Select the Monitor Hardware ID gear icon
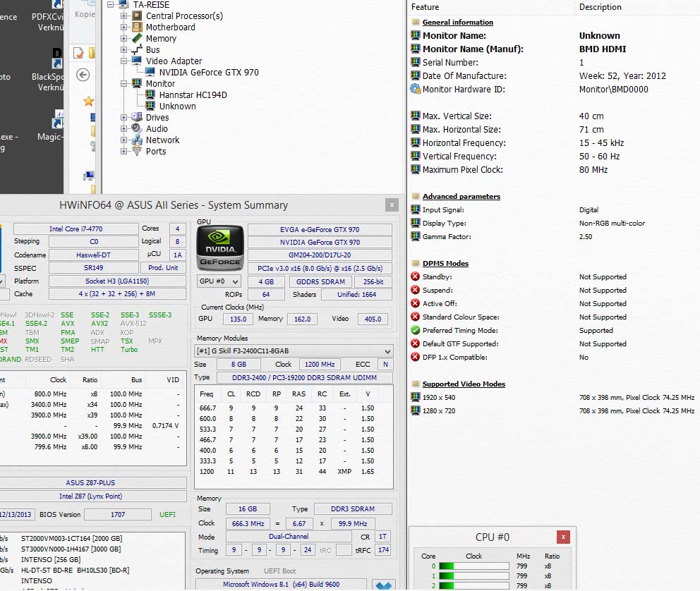 (x=415, y=89)
